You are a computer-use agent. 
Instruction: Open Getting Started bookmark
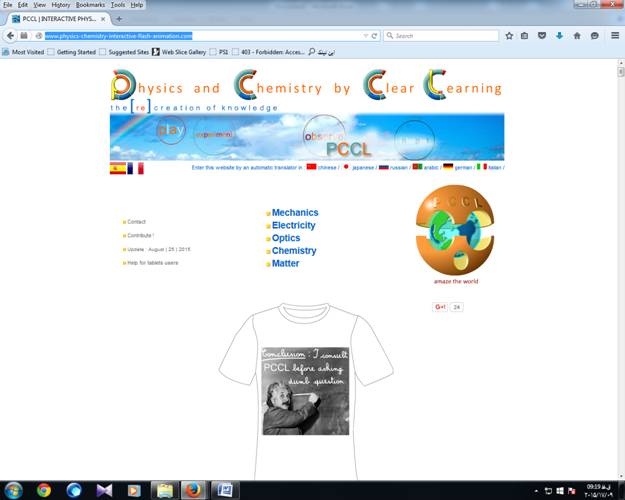pos(72,52)
